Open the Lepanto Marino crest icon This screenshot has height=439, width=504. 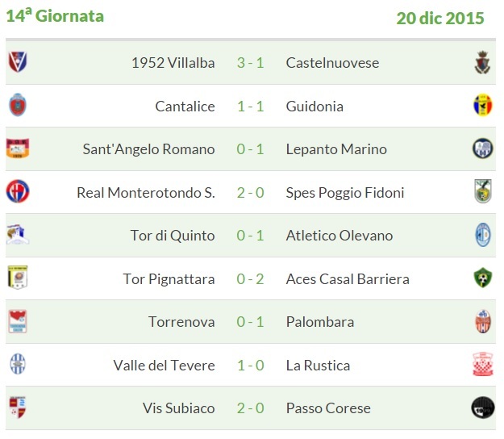pos(482,148)
